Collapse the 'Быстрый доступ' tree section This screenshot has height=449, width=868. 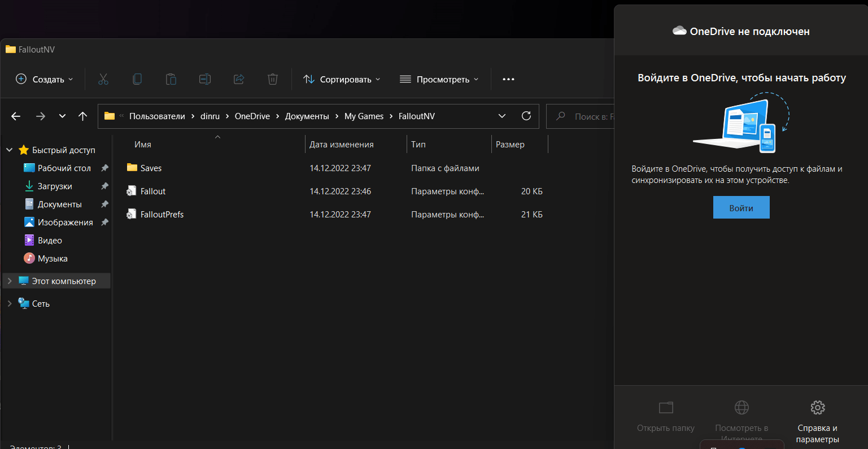click(x=9, y=150)
